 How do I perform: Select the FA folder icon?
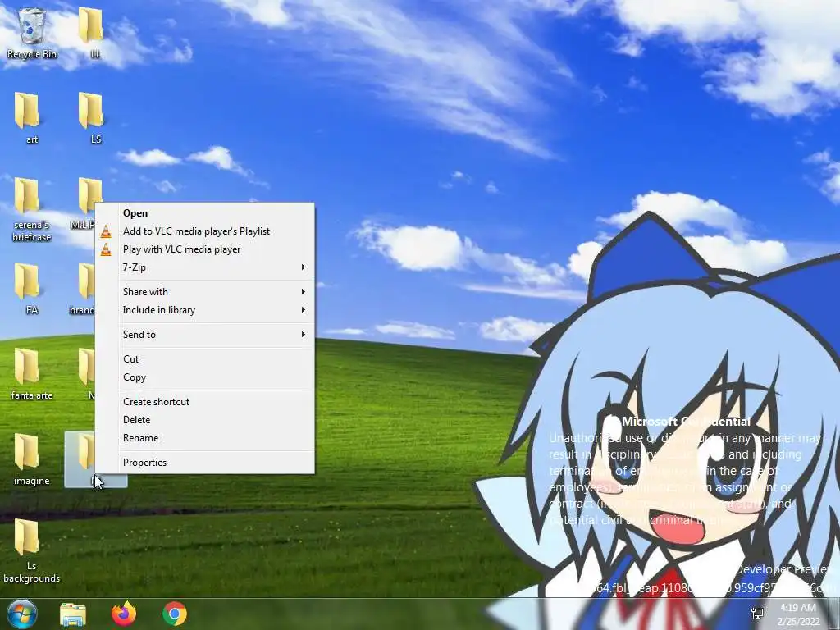[x=28, y=288]
